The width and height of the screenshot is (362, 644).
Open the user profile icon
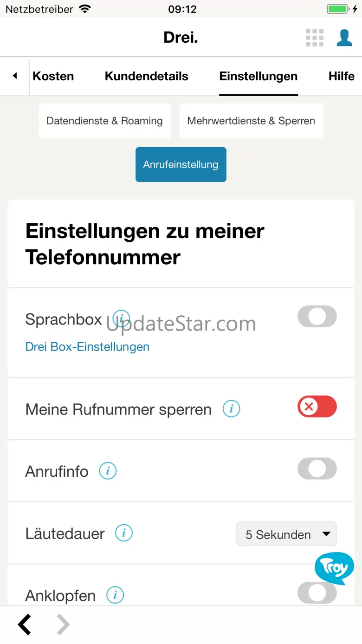[x=344, y=38]
